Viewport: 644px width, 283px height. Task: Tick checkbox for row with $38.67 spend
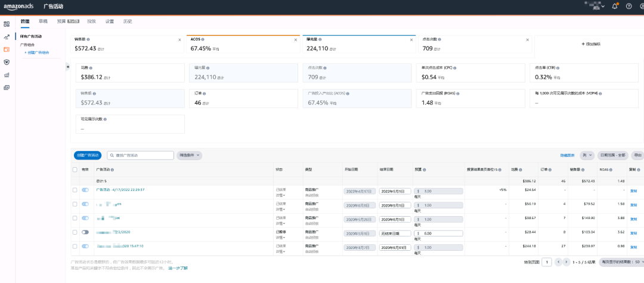[x=75, y=218]
